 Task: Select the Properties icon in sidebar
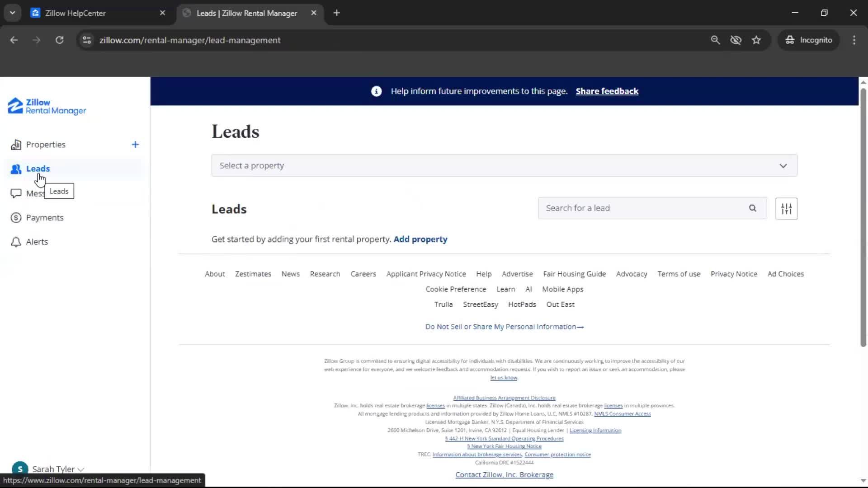pos(16,145)
